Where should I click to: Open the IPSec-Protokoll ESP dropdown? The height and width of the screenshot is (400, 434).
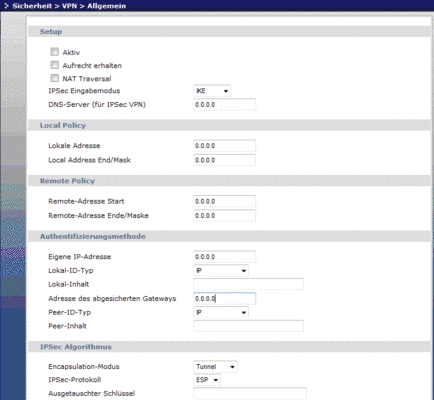207,380
